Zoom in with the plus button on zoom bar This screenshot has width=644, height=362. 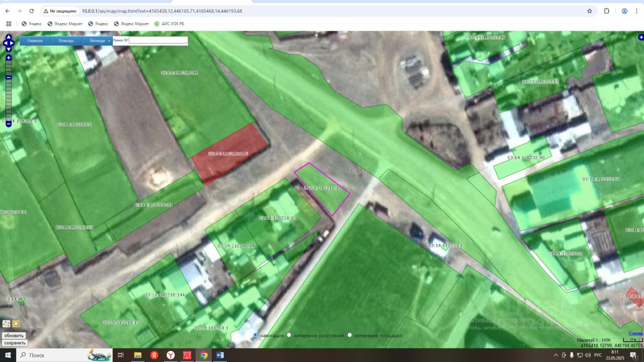[9, 58]
